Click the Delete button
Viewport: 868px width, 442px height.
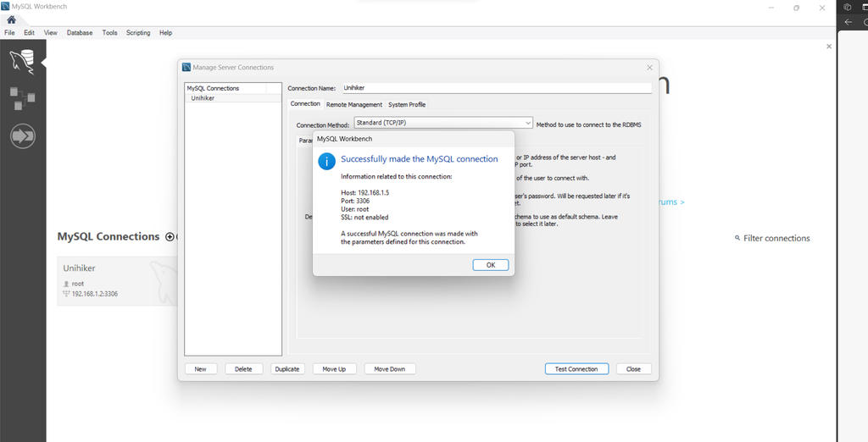(x=243, y=369)
